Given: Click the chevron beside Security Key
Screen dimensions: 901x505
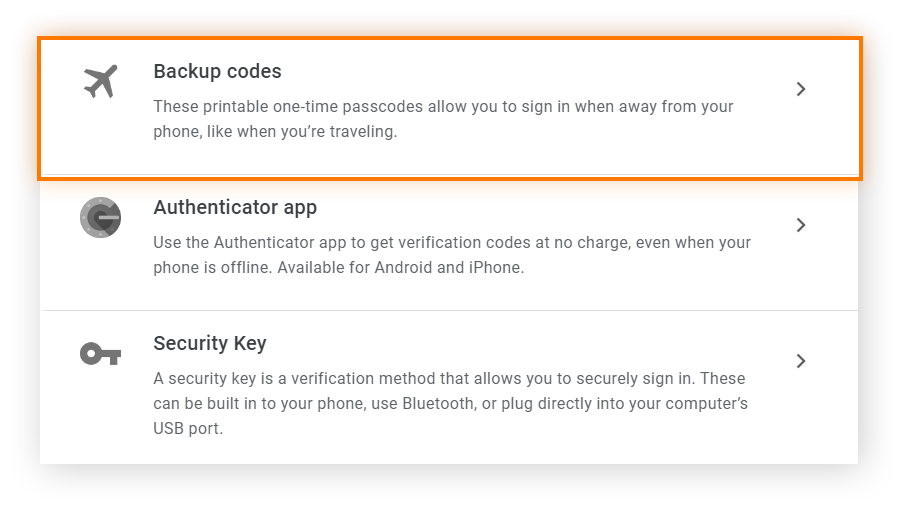Looking at the screenshot, I should [800, 361].
